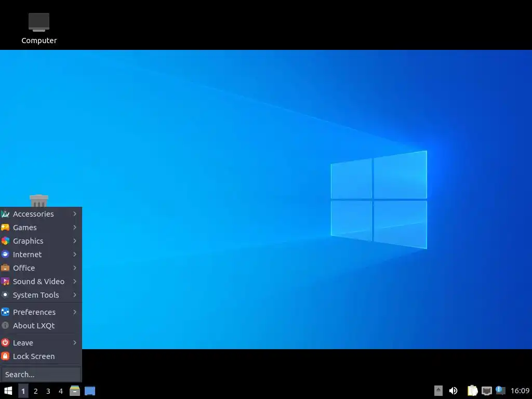Click the red Leave power icon
Image resolution: width=532 pixels, height=399 pixels.
(x=5, y=343)
